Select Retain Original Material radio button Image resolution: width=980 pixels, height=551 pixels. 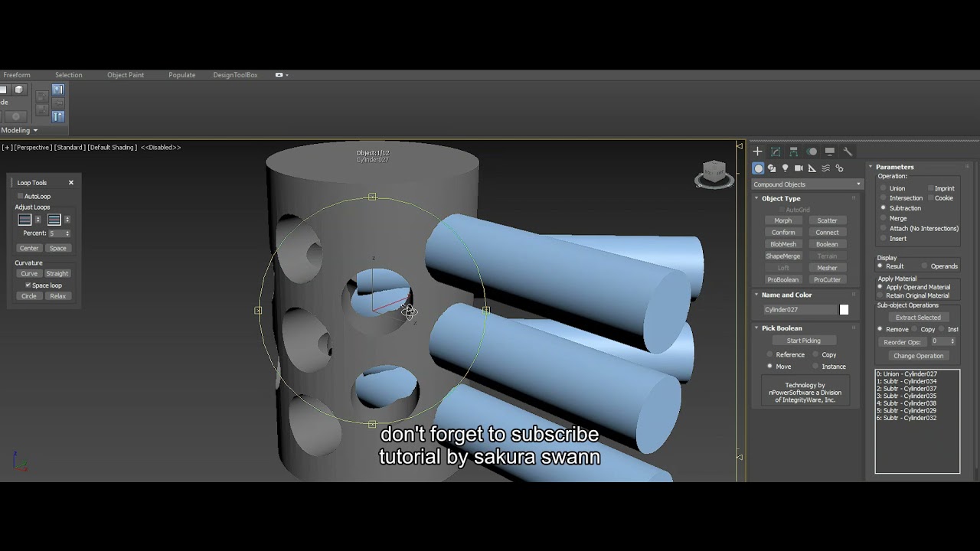[880, 295]
